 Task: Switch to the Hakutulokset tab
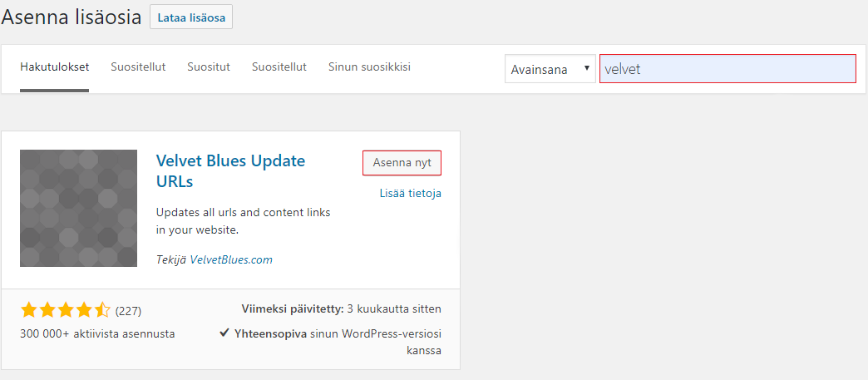(x=54, y=67)
